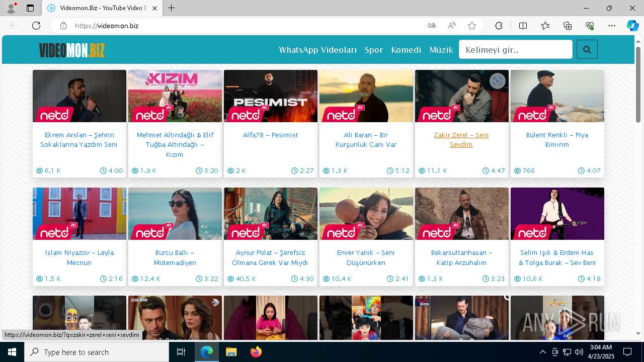The height and width of the screenshot is (362, 644).
Task: Open the Favorites list icon
Action: [545, 26]
